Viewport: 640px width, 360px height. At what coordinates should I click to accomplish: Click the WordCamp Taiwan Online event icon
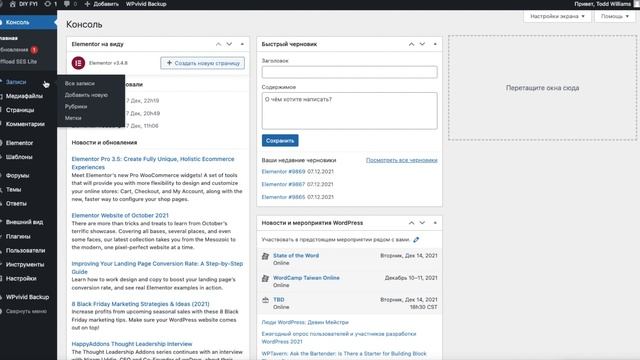(x=265, y=278)
